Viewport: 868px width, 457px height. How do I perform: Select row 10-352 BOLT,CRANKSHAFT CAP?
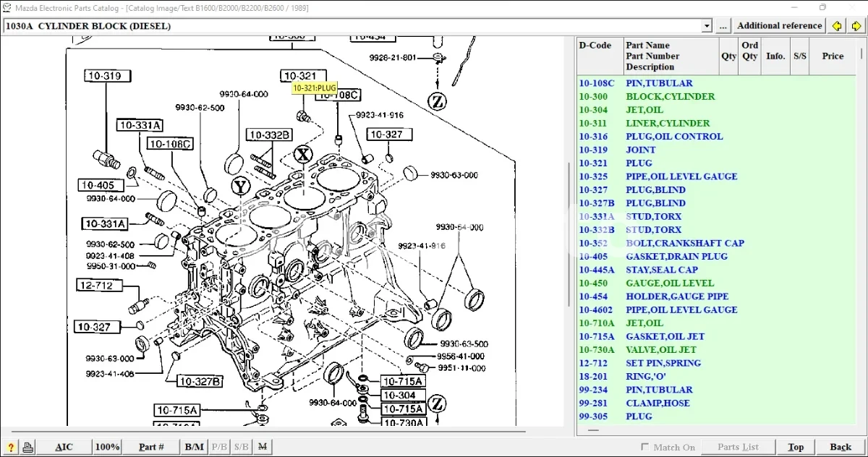[x=716, y=243]
